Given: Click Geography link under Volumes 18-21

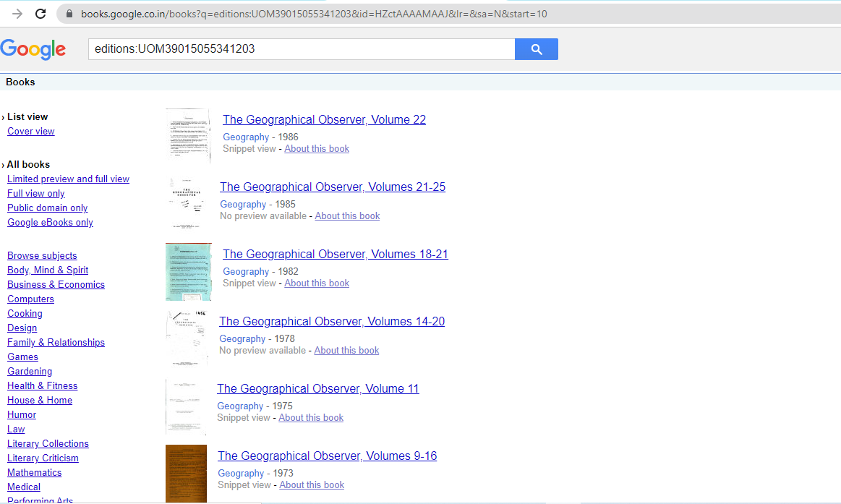Looking at the screenshot, I should click(x=246, y=272).
